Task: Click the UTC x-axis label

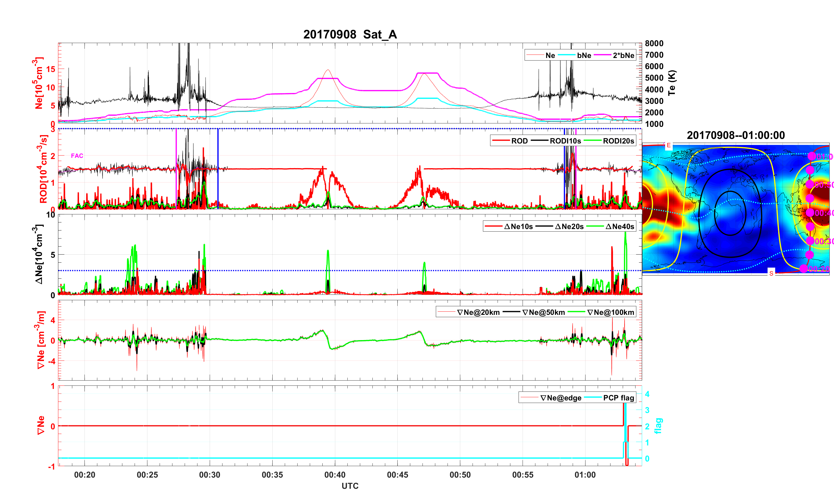Action: point(350,486)
